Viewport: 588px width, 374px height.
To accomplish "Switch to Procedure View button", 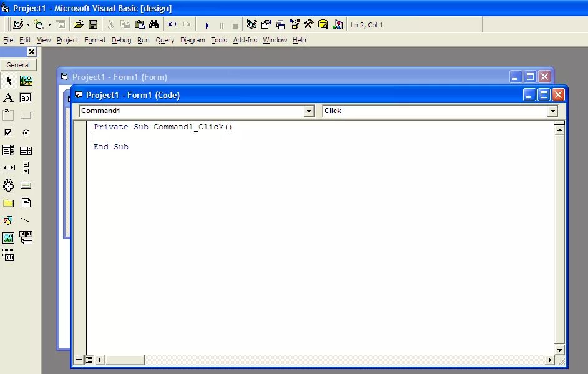I will [x=79, y=360].
